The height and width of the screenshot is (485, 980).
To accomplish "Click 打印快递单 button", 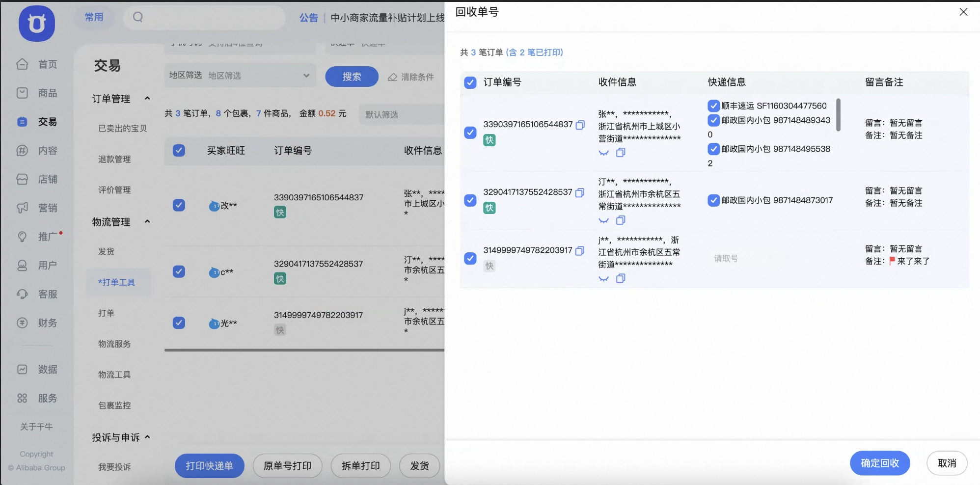I will [x=209, y=466].
